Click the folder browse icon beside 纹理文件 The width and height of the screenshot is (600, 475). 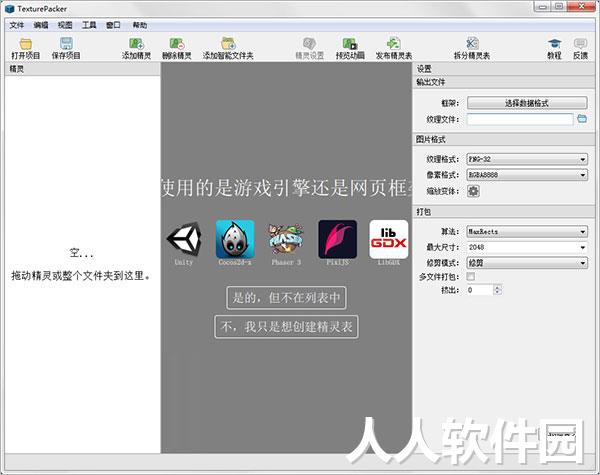[x=582, y=119]
